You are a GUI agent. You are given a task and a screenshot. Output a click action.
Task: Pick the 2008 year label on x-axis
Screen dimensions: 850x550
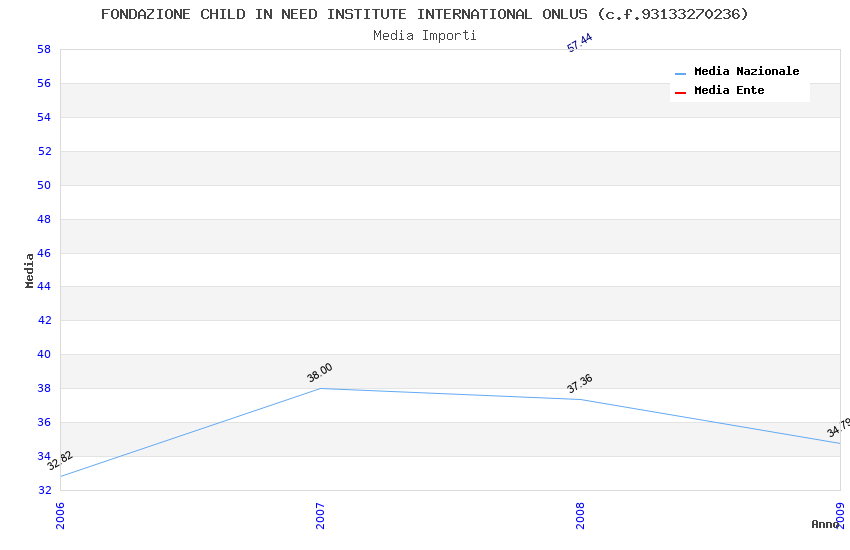point(580,515)
